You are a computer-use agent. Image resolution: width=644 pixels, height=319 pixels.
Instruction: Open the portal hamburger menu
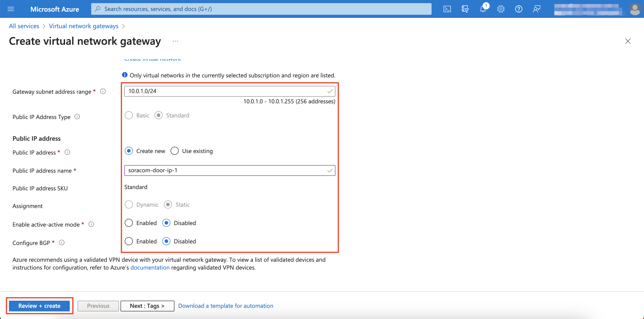click(11, 9)
